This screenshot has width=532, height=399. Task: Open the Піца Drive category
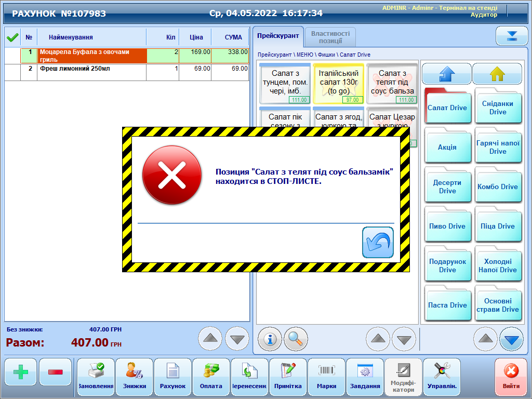[x=498, y=226]
